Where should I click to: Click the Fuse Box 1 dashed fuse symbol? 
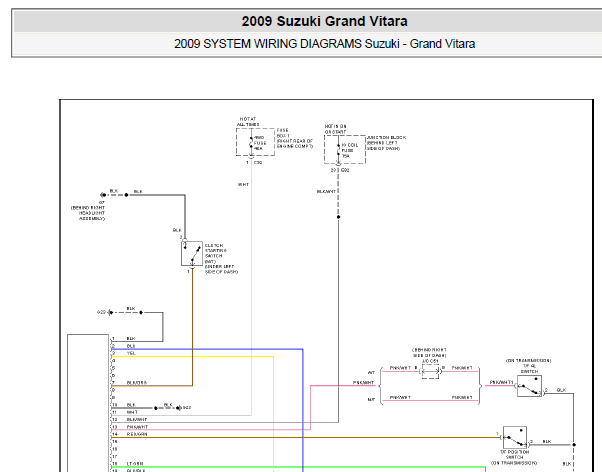tap(255, 142)
